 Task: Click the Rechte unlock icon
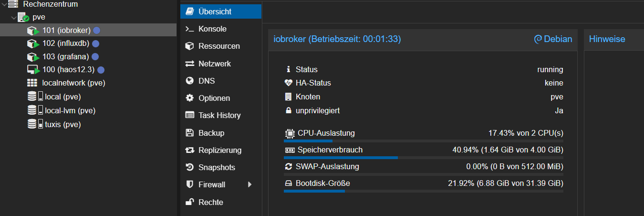tap(189, 202)
